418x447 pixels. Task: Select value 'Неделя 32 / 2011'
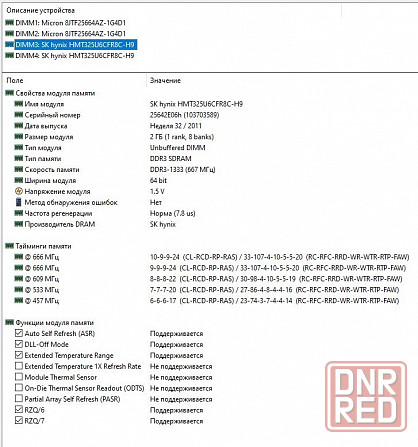(176, 126)
